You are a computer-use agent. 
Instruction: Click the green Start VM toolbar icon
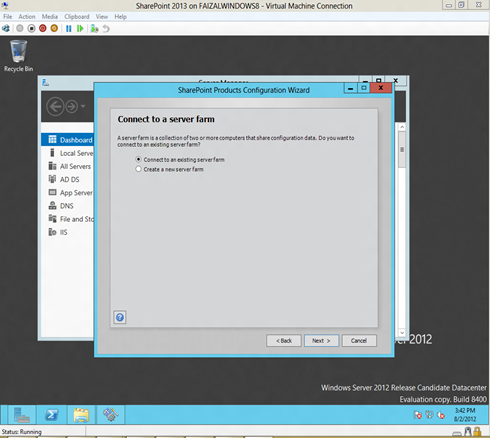80,29
